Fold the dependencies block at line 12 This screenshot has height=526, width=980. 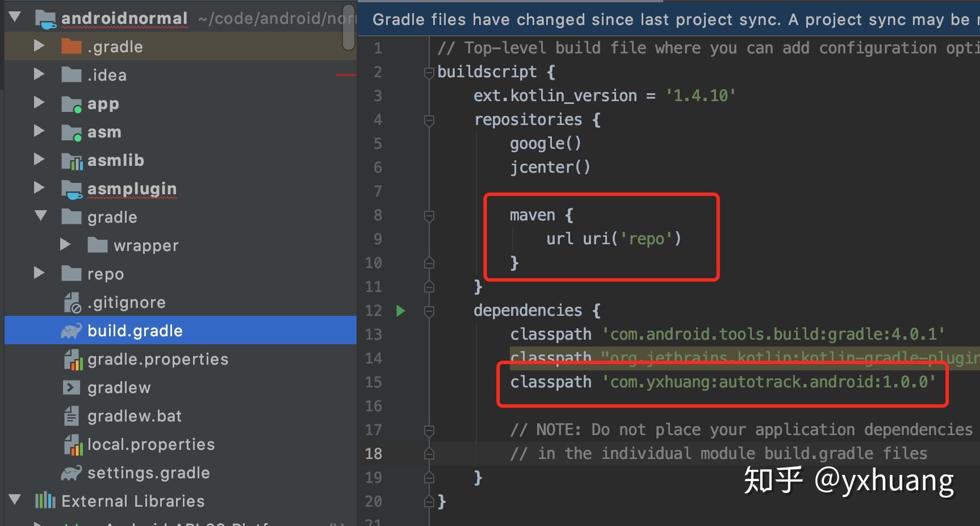[x=429, y=311]
